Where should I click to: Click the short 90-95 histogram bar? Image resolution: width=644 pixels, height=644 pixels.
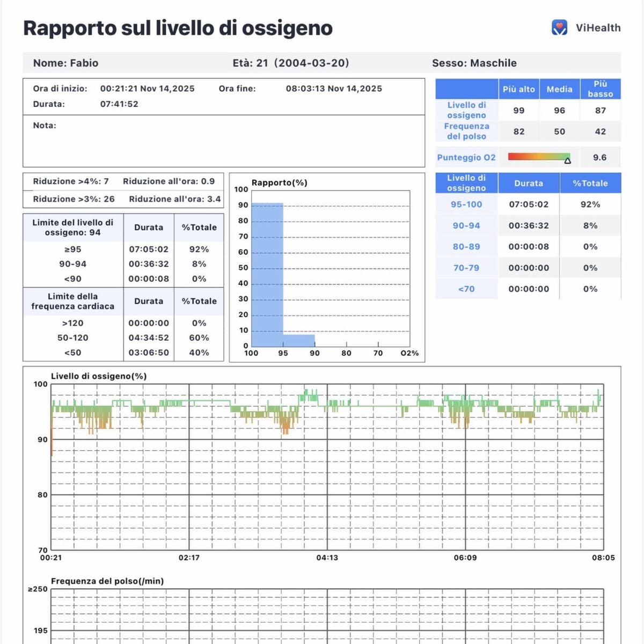pos(299,341)
